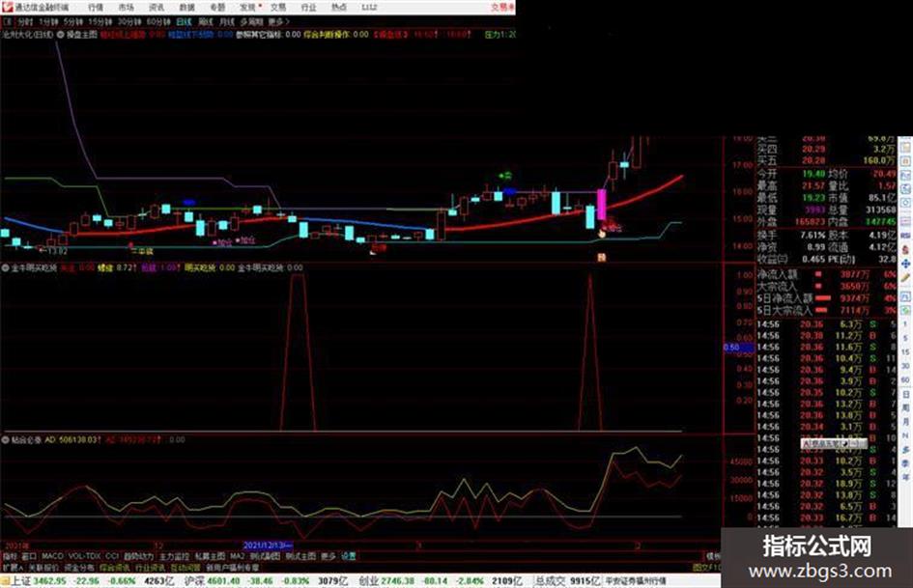Switch chart to 30分钟 period

coord(129,21)
